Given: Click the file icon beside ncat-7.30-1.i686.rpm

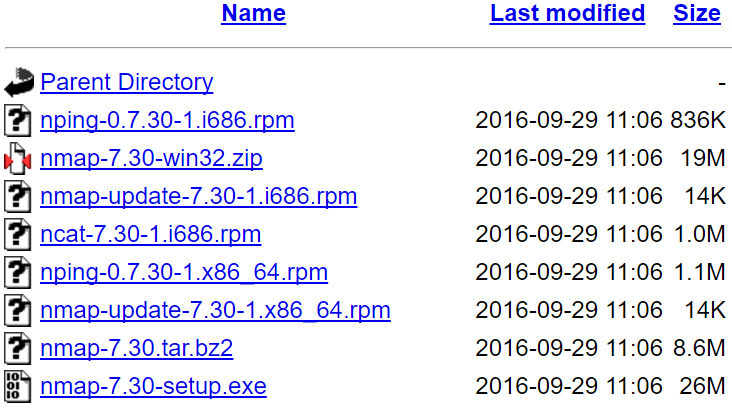Looking at the screenshot, I should point(18,234).
